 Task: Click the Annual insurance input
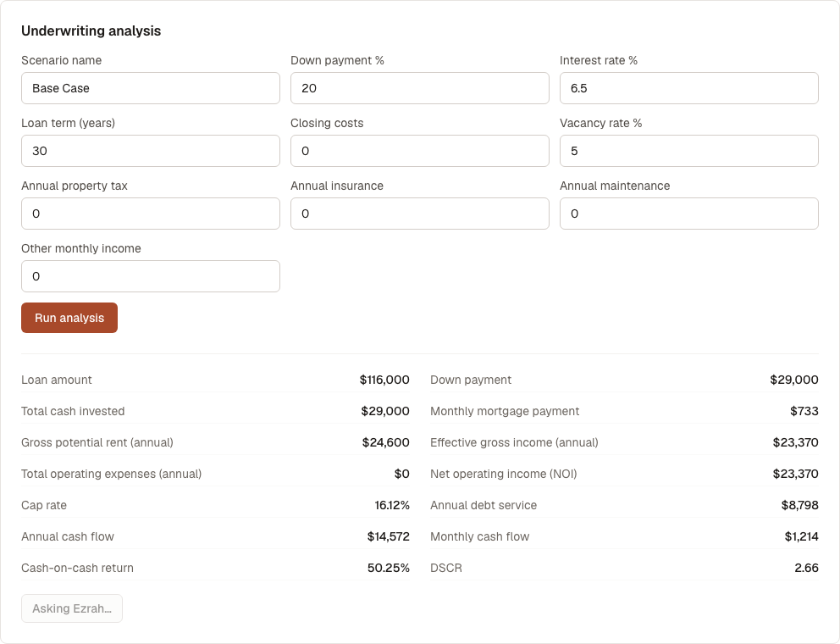point(419,214)
